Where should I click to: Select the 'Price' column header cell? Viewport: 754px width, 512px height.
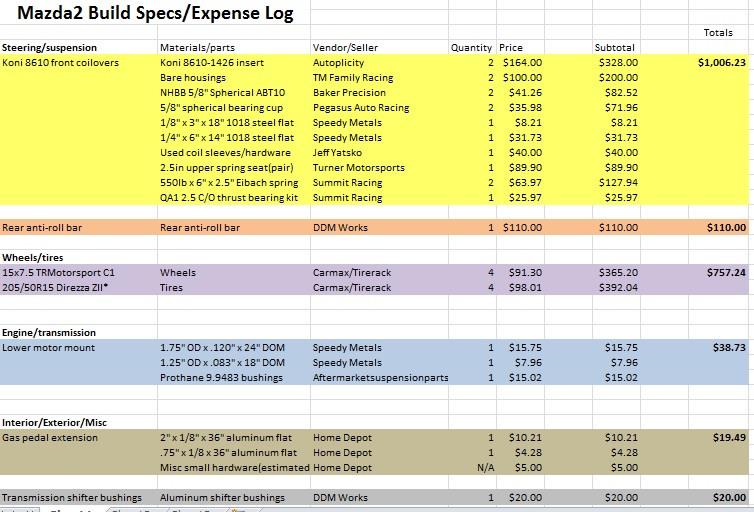(520, 48)
